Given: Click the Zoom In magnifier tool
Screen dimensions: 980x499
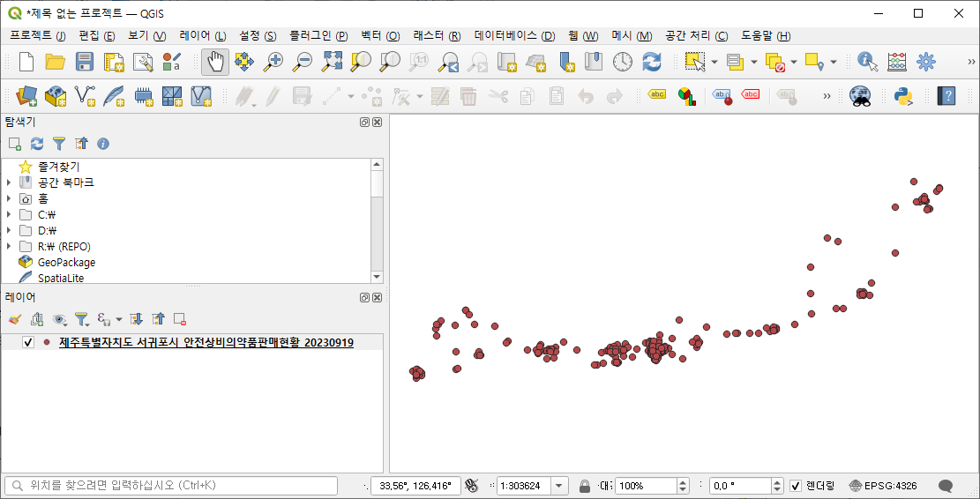Looking at the screenshot, I should pyautogui.click(x=273, y=62).
